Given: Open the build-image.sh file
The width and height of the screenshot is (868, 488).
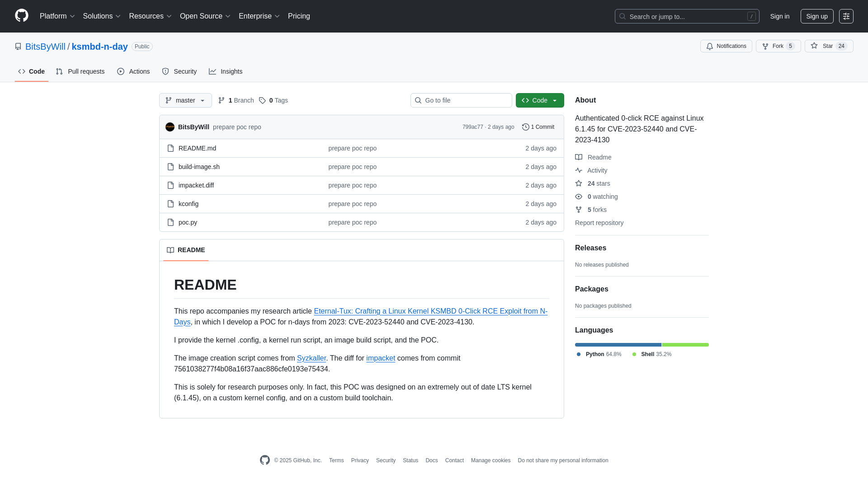Looking at the screenshot, I should pos(199,167).
